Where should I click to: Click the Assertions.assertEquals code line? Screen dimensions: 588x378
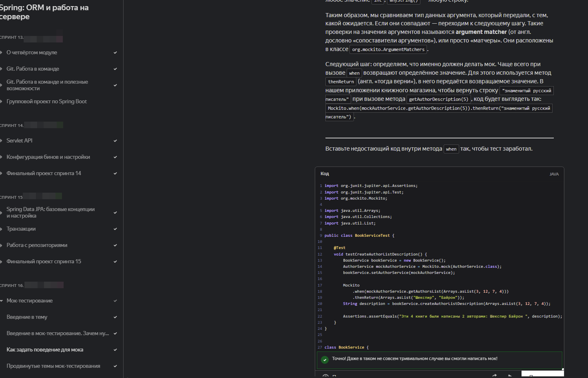[x=453, y=316]
